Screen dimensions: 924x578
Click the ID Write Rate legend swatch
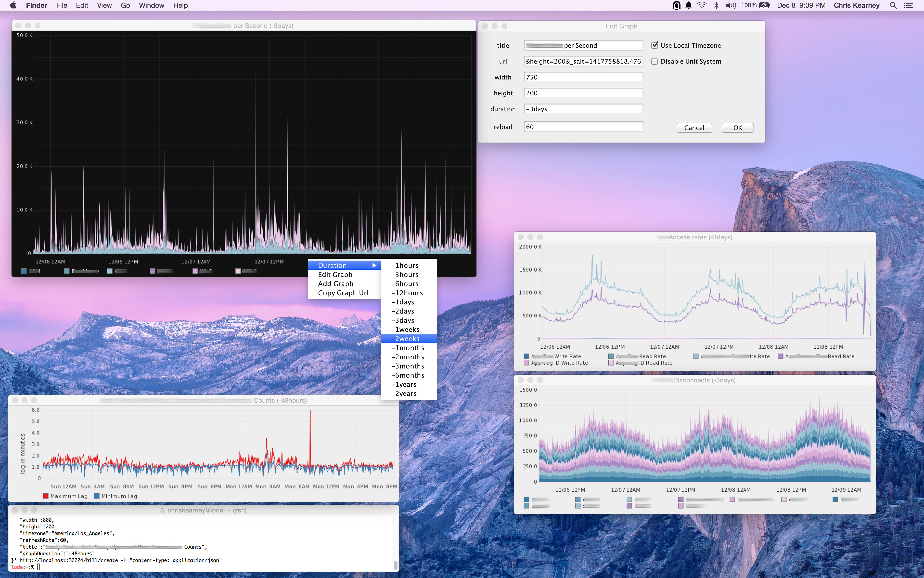pyautogui.click(x=526, y=363)
